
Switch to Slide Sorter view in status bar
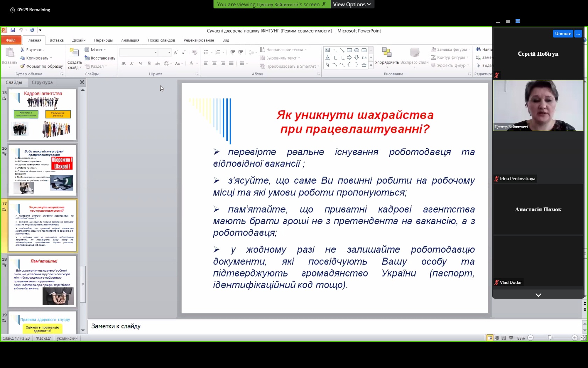497,338
